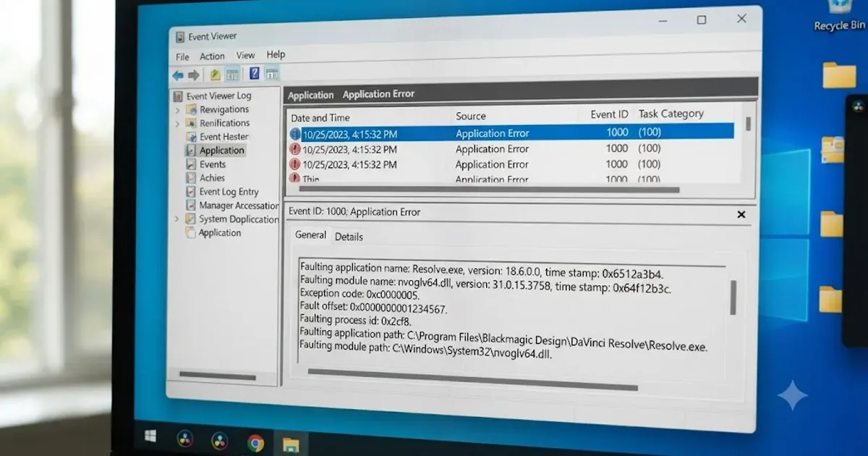Viewport: 868px width, 456px height.
Task: Toggle the console tree pane icon
Action: 232,74
